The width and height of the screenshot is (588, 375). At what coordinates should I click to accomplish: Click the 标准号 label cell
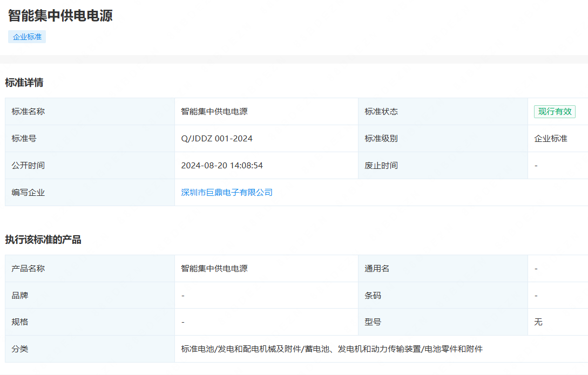point(90,139)
